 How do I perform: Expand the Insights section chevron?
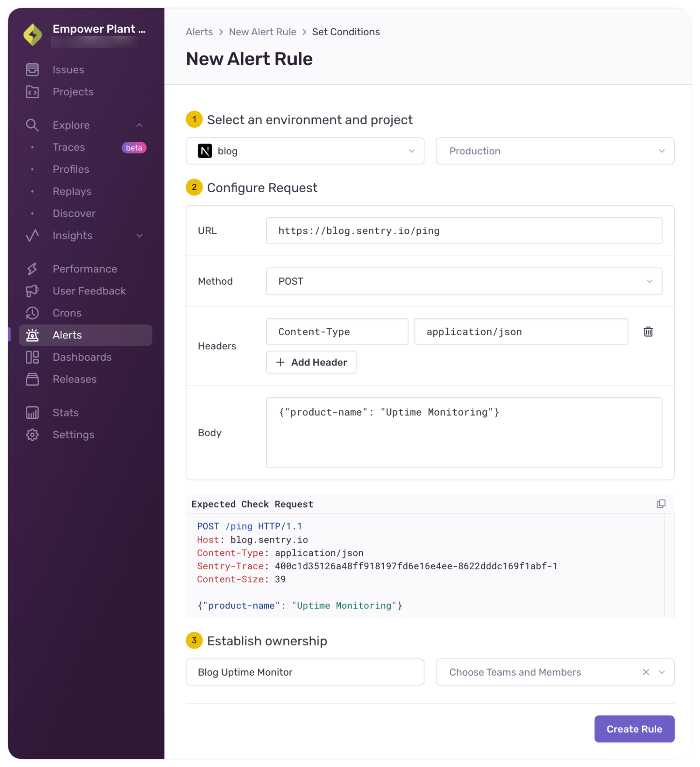click(140, 236)
